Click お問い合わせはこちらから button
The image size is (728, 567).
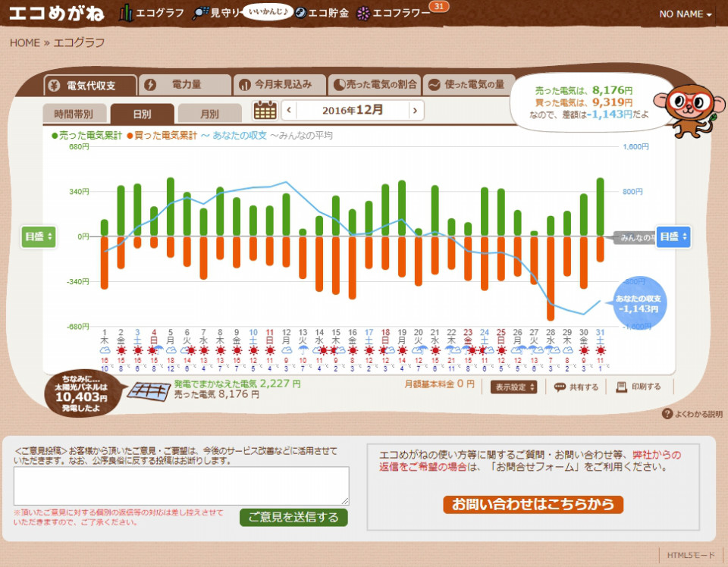point(533,504)
